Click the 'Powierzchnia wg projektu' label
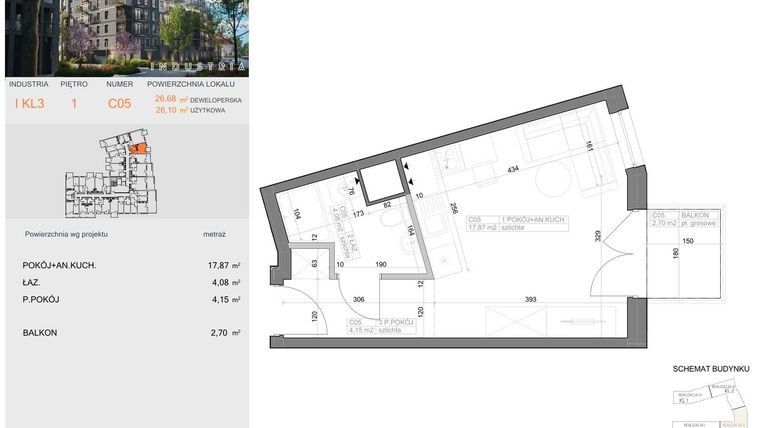The width and height of the screenshot is (760, 428). coord(66,234)
